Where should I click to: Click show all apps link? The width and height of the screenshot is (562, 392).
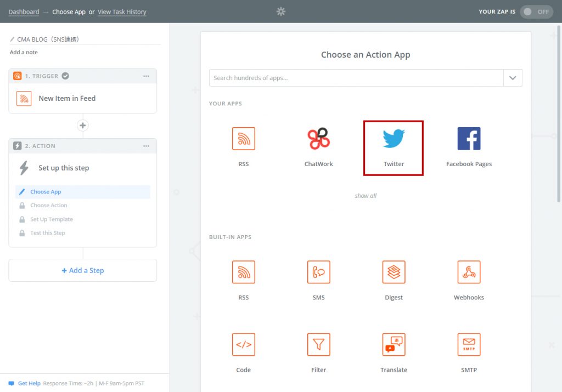[x=366, y=196]
